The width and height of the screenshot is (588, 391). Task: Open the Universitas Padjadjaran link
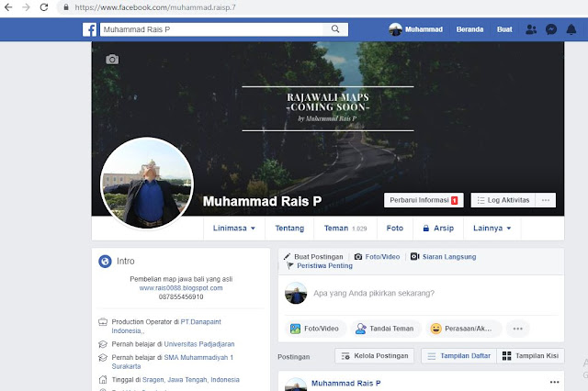tap(199, 344)
